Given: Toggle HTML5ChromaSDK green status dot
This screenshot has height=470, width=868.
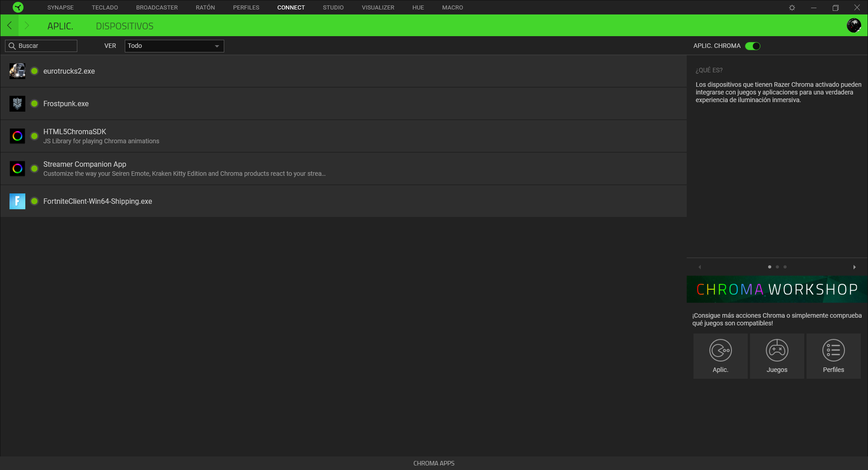Looking at the screenshot, I should [34, 136].
